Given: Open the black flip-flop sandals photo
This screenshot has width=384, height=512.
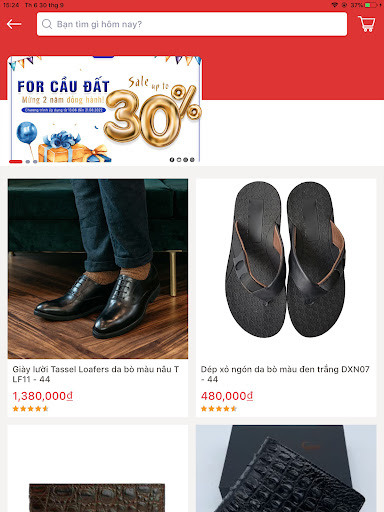Looking at the screenshot, I should click(286, 269).
